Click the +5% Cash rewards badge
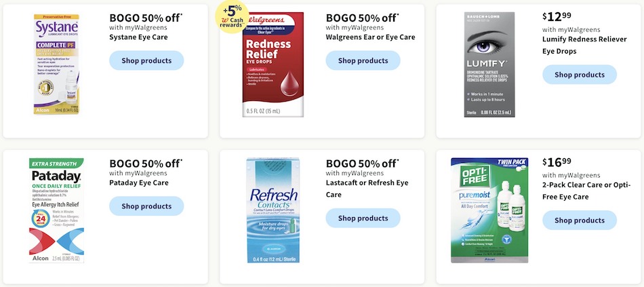 click(x=232, y=16)
